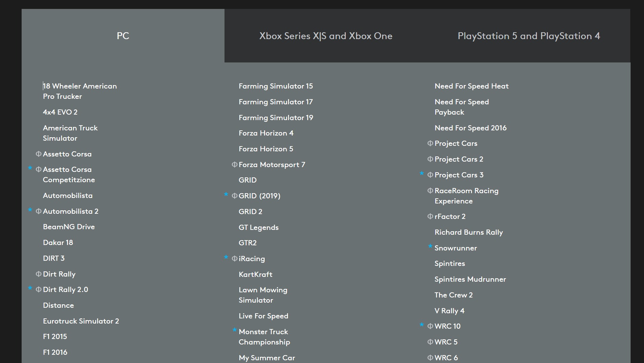The width and height of the screenshot is (644, 363).
Task: Click the phi symbol next to GRID (2019)
Action: [234, 196]
